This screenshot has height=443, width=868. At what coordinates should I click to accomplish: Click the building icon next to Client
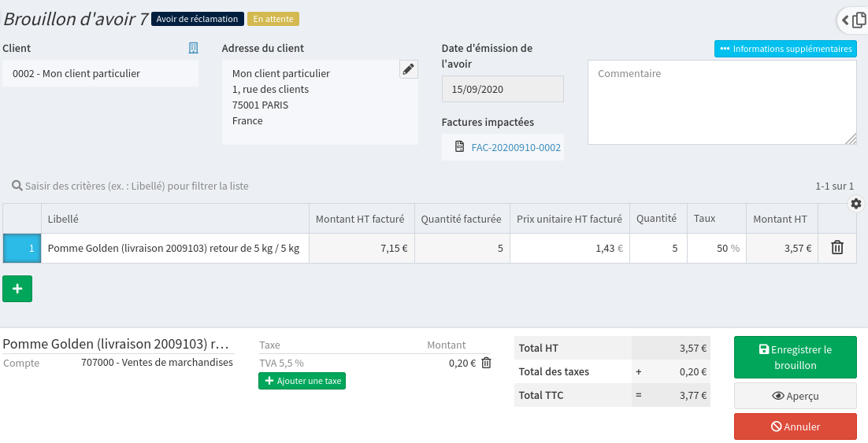(x=193, y=49)
